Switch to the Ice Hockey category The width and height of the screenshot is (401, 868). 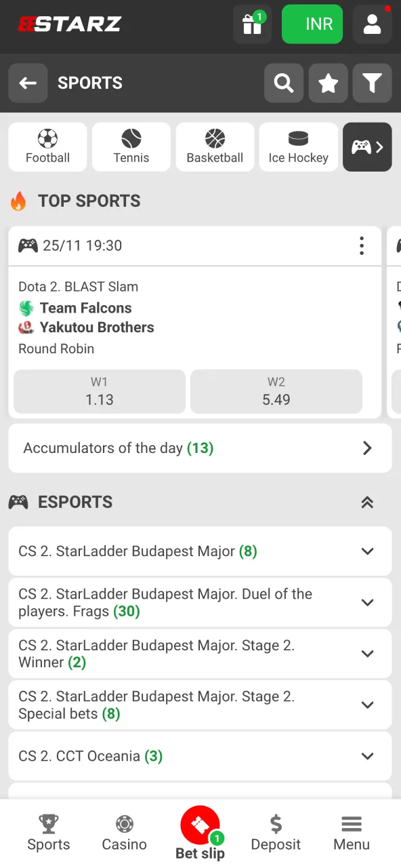click(298, 146)
